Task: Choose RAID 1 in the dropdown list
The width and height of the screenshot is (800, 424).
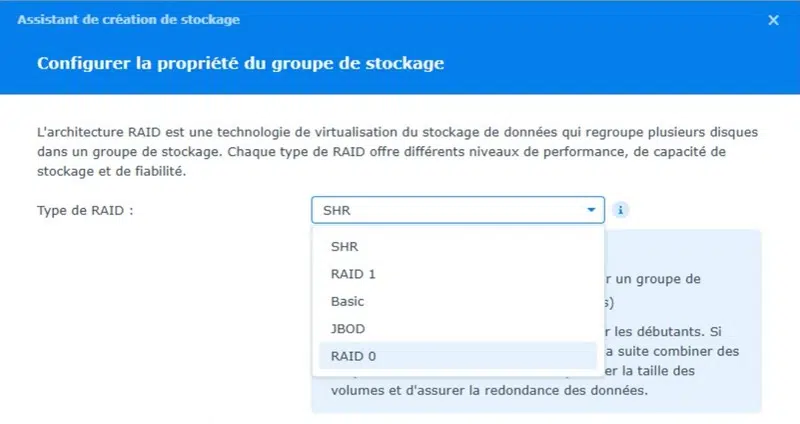Action: tap(352, 274)
